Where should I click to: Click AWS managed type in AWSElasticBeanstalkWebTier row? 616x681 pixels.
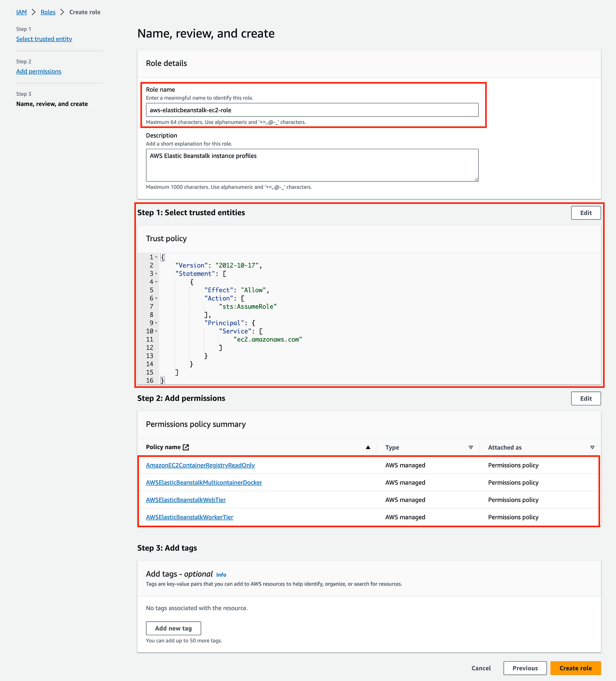405,500
